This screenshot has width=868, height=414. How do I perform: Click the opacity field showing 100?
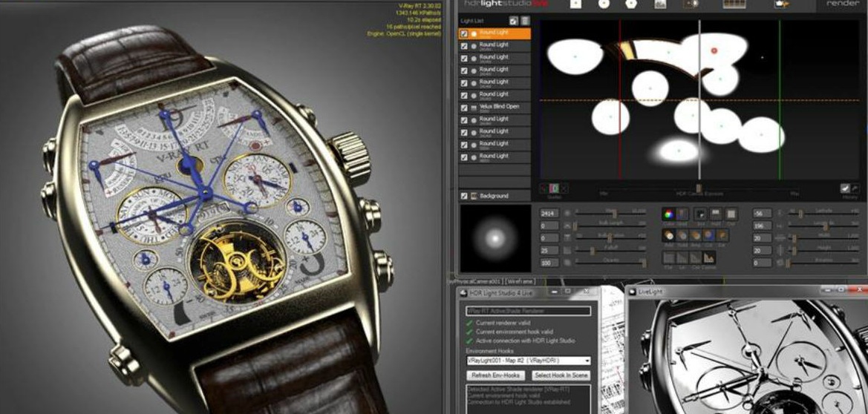tap(549, 263)
